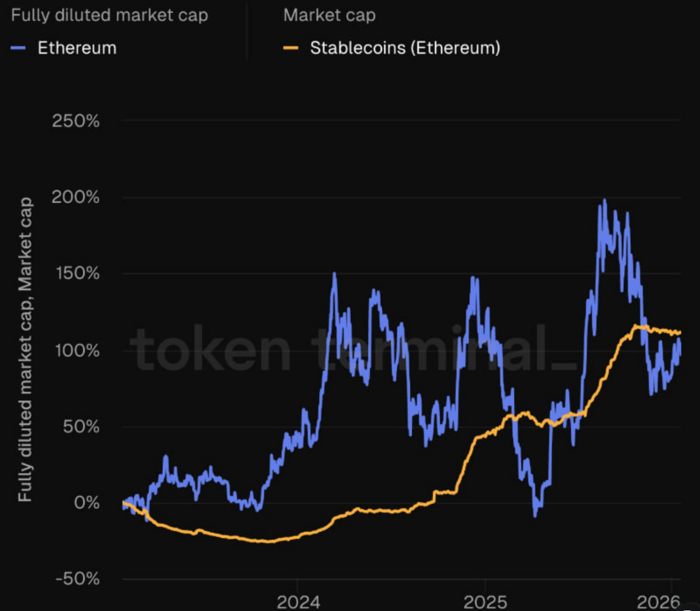Image resolution: width=700 pixels, height=611 pixels.
Task: Click the vertical y-axis title text
Action: [x=25, y=349]
